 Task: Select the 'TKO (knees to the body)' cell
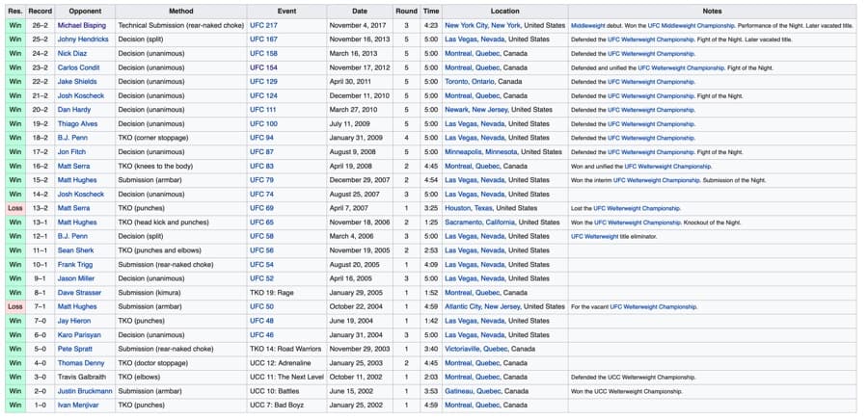coord(181,167)
